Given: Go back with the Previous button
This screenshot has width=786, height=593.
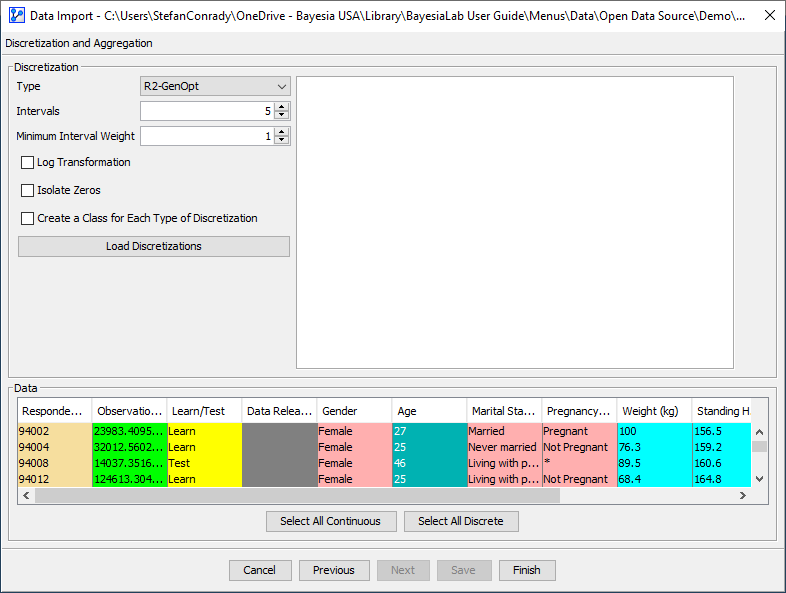Looking at the screenshot, I should point(334,570).
